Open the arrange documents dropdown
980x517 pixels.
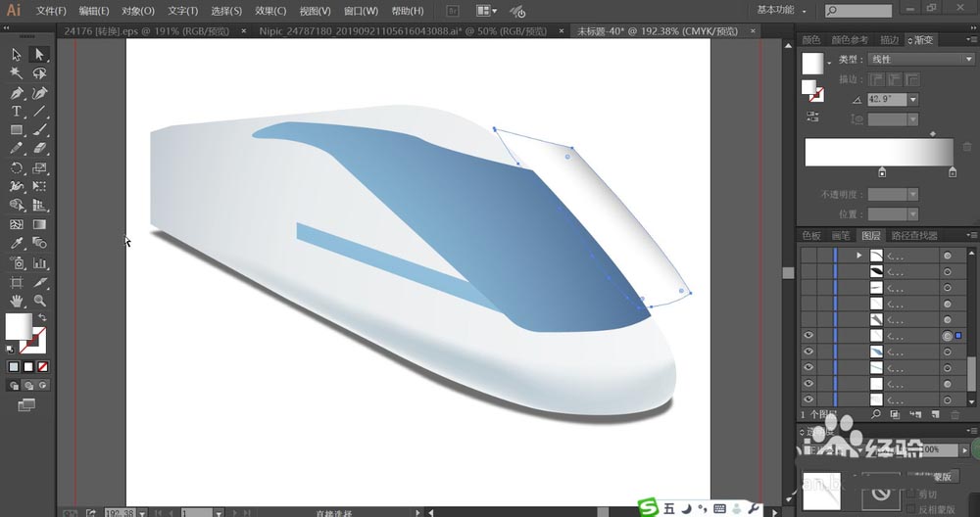tap(486, 11)
